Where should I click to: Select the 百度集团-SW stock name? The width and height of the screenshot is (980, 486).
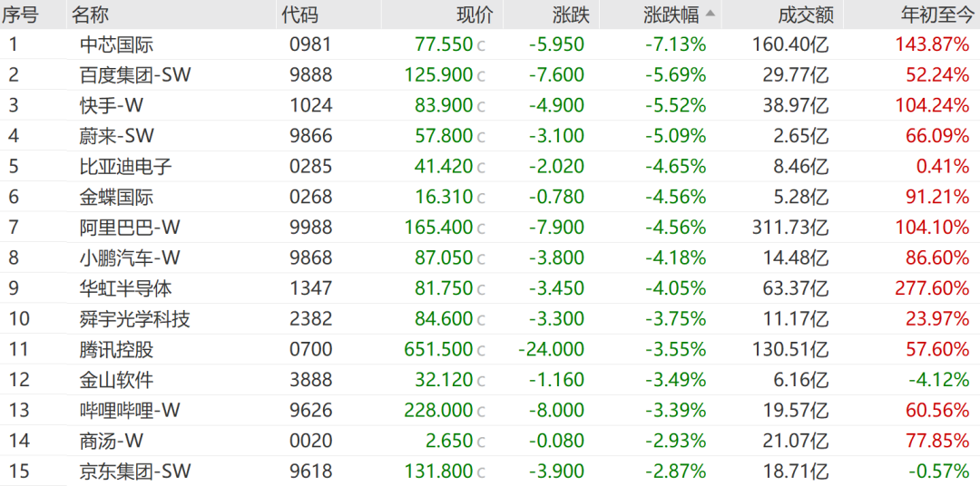135,75
